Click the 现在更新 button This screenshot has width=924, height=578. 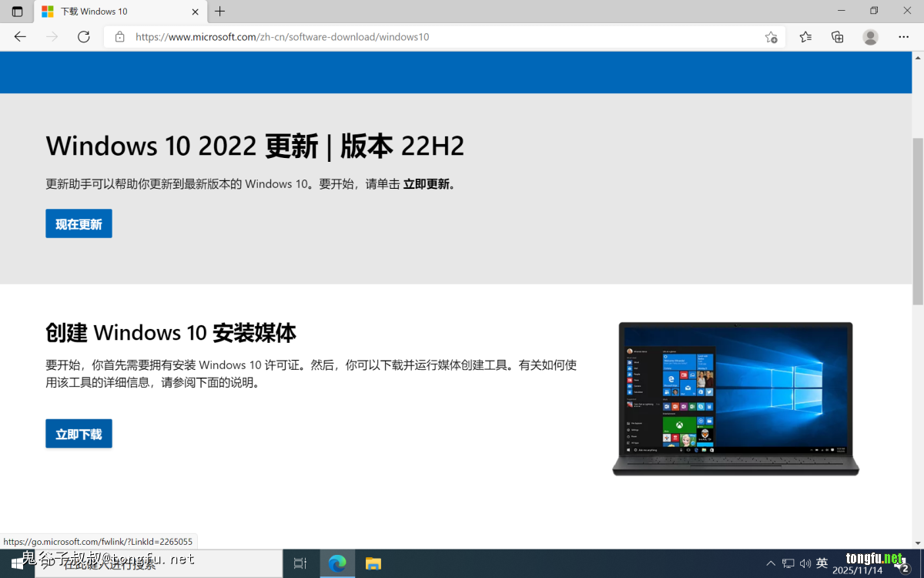79,223
